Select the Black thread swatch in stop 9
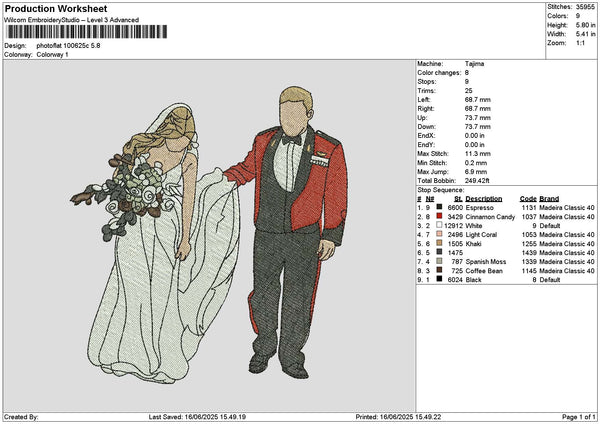Screen dimensions: 600x424 (x=439, y=280)
